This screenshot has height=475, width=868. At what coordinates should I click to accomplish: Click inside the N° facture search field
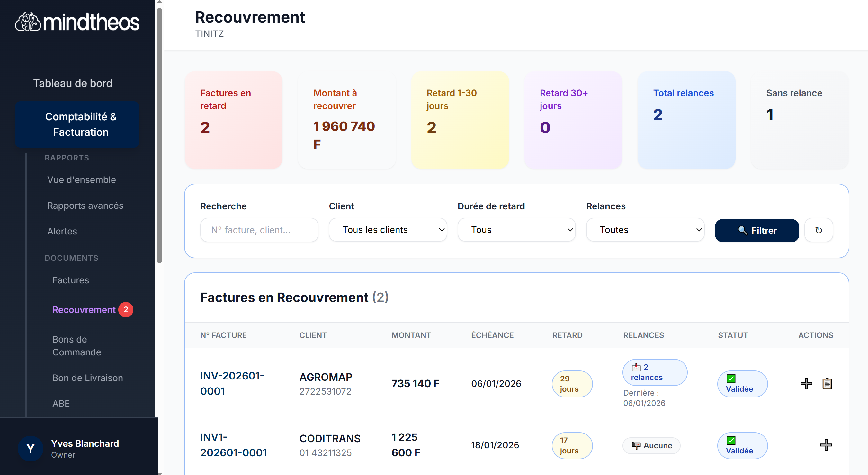point(259,230)
